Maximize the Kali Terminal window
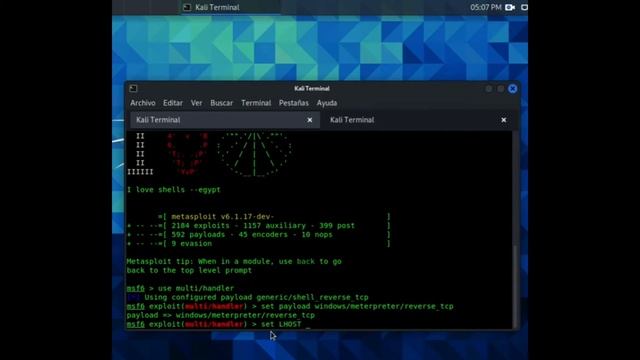 (500, 89)
